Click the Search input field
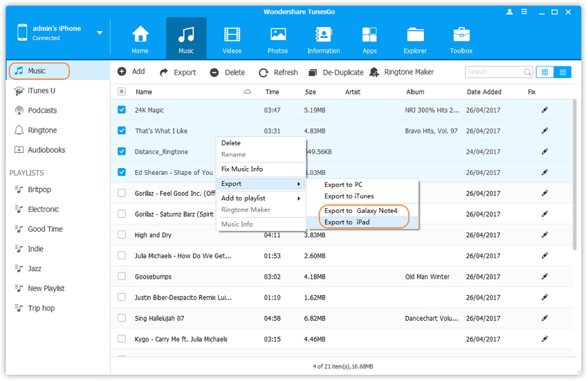This screenshot has width=588, height=381. [x=493, y=72]
